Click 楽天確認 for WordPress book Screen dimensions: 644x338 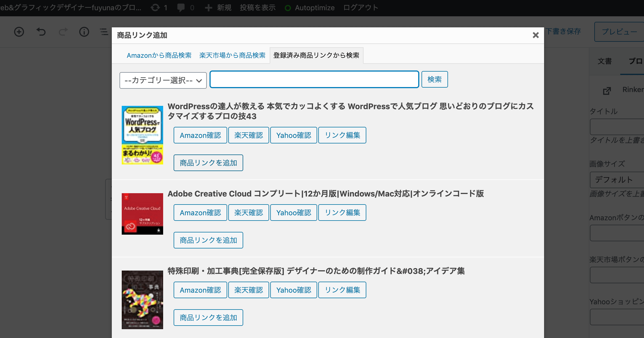click(249, 135)
